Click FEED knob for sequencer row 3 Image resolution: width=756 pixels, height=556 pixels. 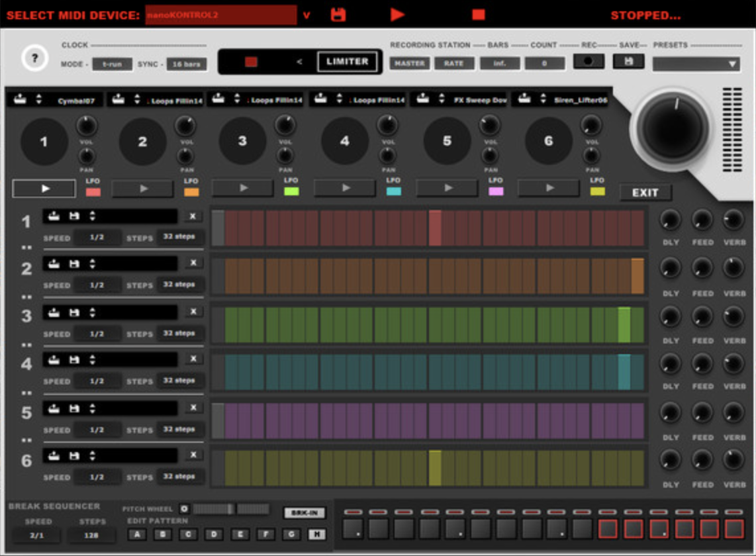tap(702, 316)
